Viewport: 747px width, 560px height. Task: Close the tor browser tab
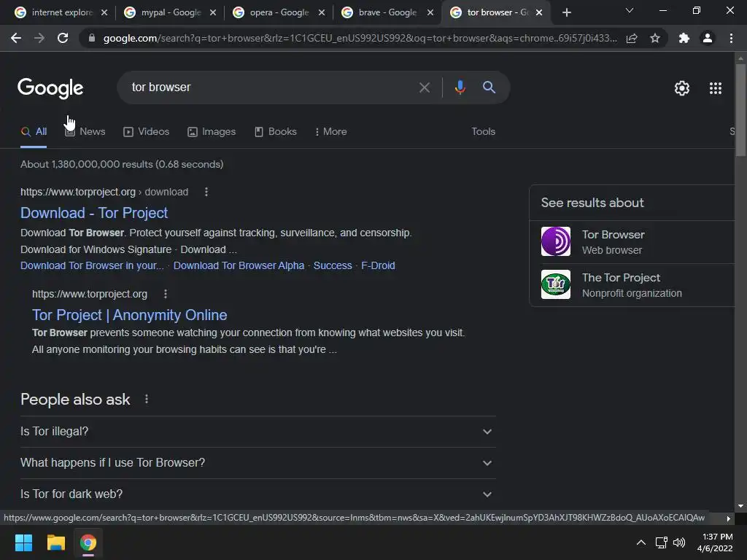coord(539,12)
